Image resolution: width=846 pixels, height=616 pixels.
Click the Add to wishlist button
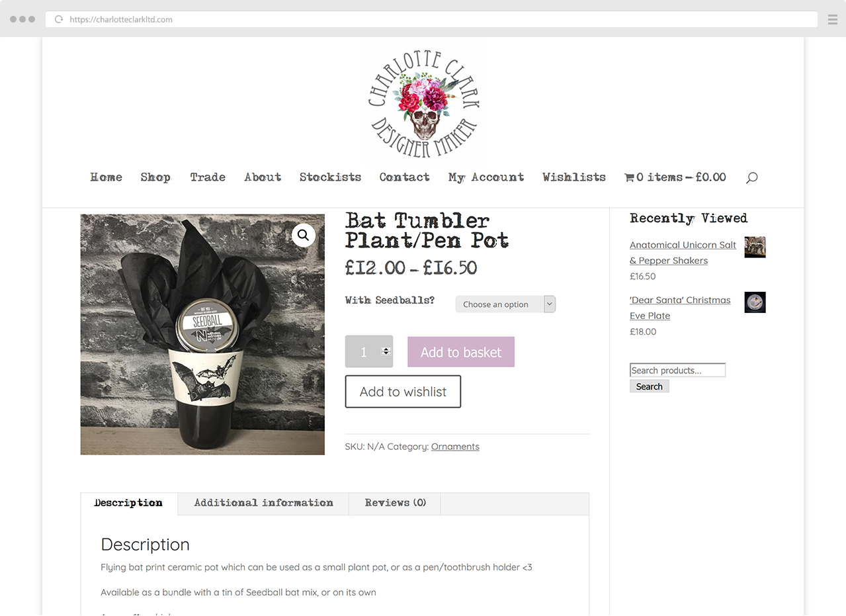(403, 392)
